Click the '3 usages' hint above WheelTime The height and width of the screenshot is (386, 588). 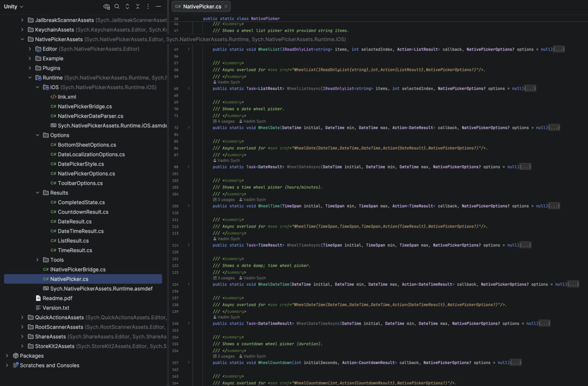tap(226, 200)
